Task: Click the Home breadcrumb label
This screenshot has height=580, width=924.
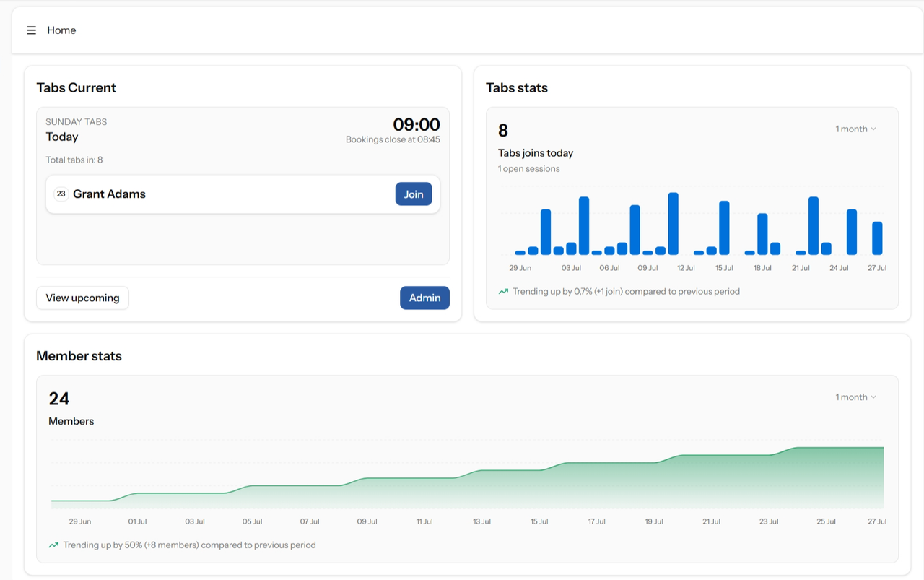Action: [x=61, y=30]
